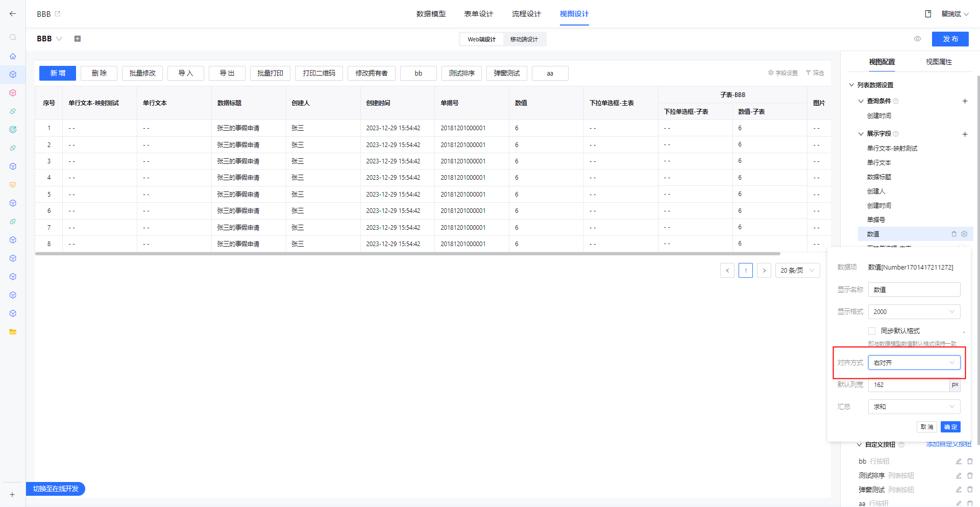Delete the 数值 field with trash icon

tap(954, 234)
